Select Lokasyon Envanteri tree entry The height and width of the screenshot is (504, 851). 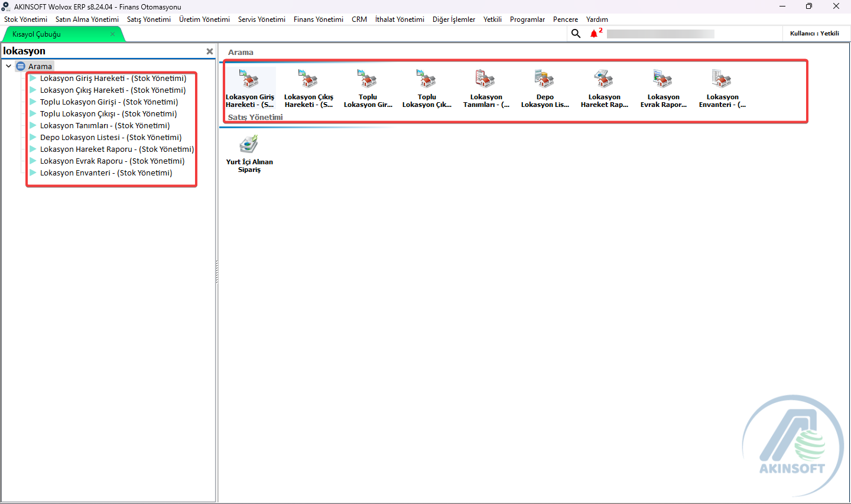coord(106,173)
